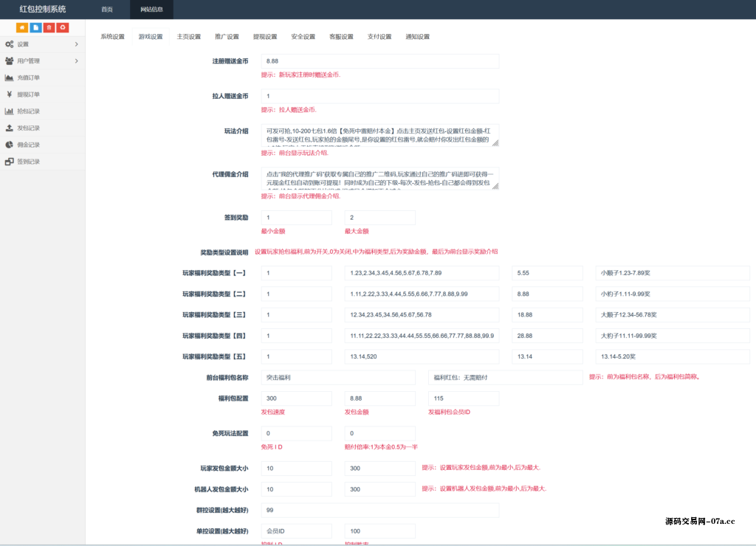
Task: Click the resize handle of 玩法介绍 textarea
Action: [x=495, y=142]
